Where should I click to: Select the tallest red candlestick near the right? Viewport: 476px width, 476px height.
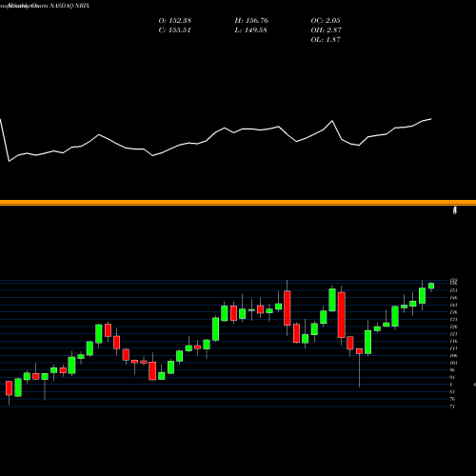(x=342, y=315)
